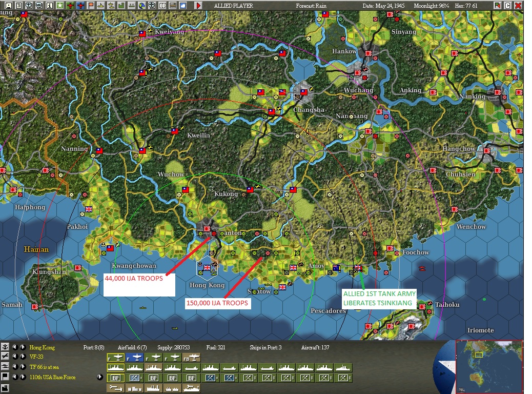The width and height of the screenshot is (532, 394).
Task: Click the factory icon at bottom-left corner
Action: (x=5, y=388)
